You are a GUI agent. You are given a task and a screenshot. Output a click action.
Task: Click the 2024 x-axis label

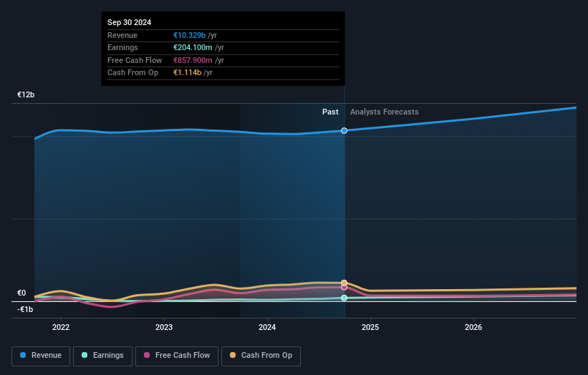pyautogui.click(x=267, y=327)
